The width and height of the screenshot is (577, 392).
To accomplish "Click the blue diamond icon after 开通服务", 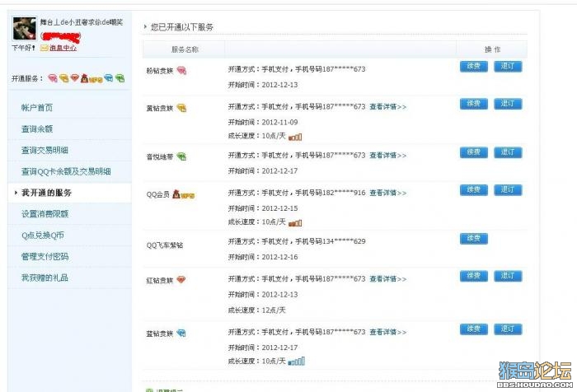I will tap(109, 78).
